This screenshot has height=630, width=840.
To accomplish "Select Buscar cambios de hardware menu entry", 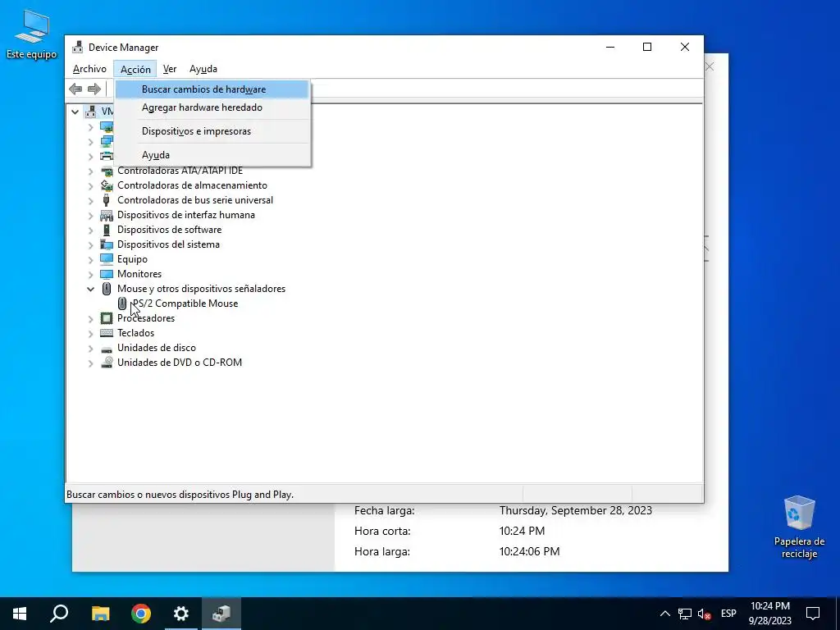I will click(x=212, y=89).
